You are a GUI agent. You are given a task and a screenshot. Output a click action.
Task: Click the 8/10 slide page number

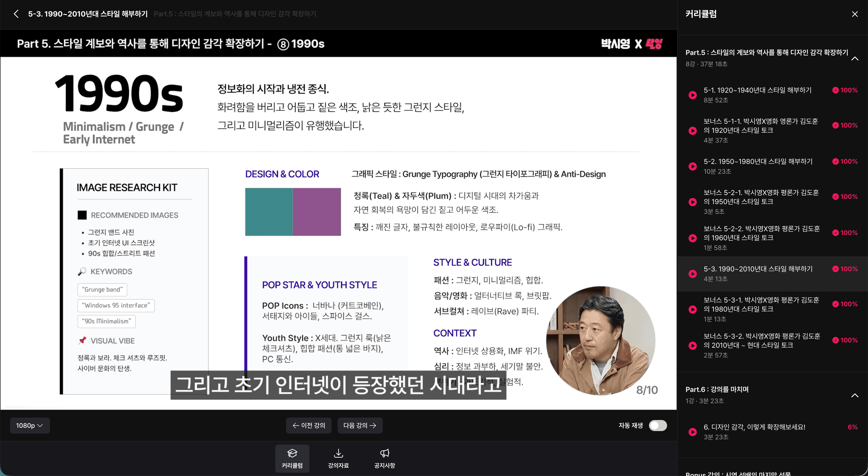pyautogui.click(x=647, y=390)
